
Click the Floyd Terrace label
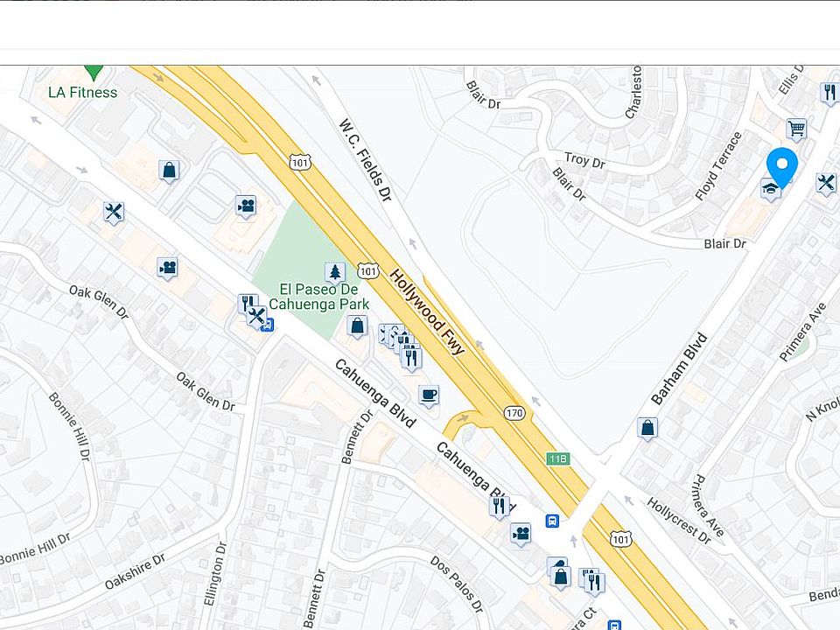tap(719, 166)
